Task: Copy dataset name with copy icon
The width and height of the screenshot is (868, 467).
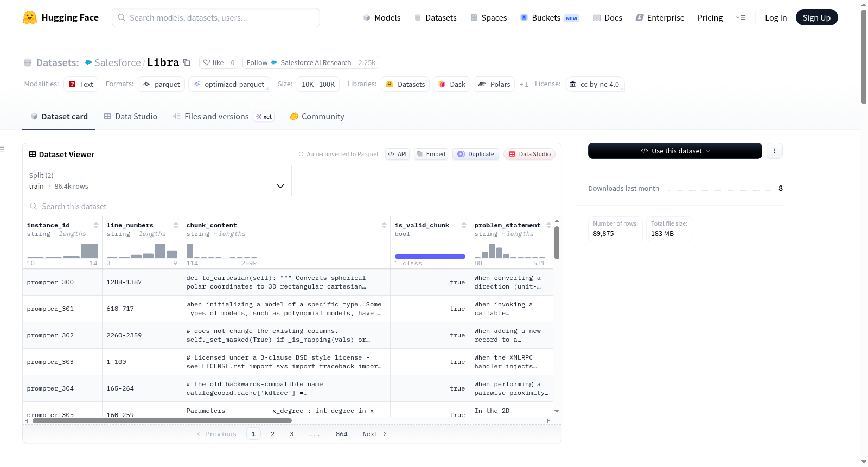Action: 187,62
